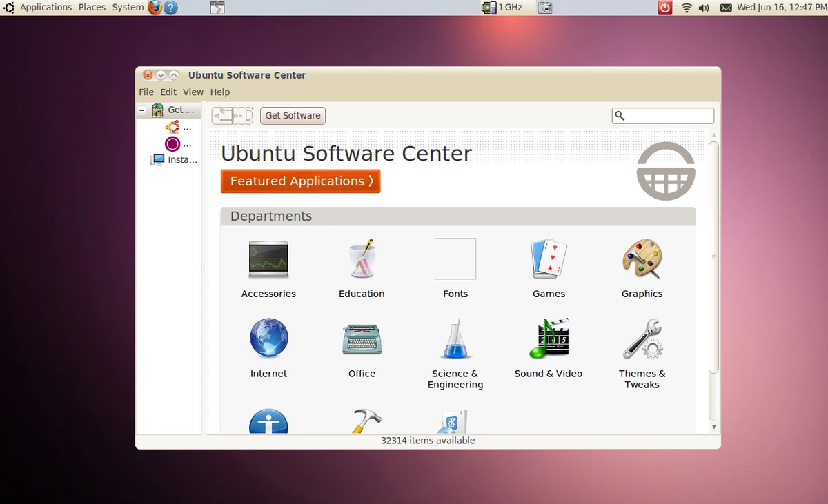This screenshot has width=828, height=504.
Task: Click the Featured Applications button
Action: pos(300,181)
